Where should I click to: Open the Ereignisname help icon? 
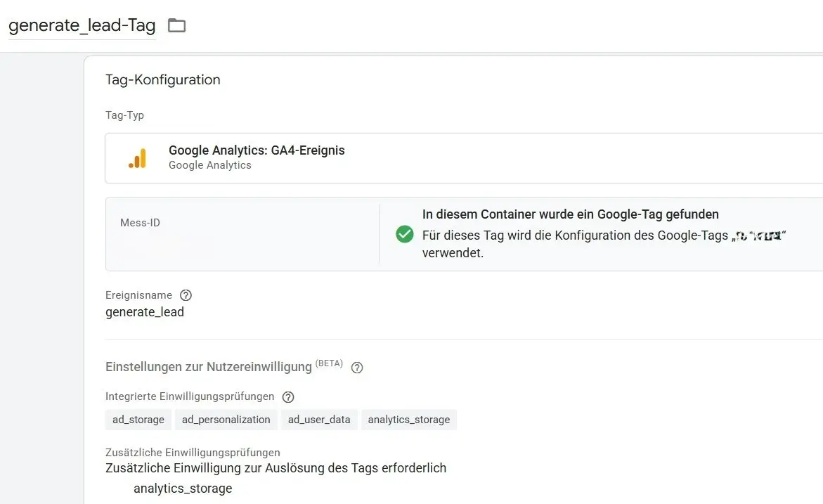(x=185, y=295)
